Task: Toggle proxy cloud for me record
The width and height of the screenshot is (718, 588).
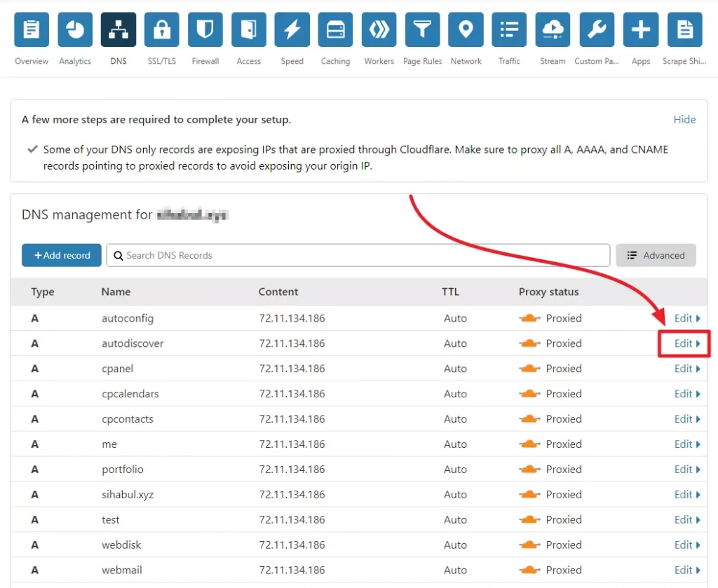Action: coord(530,444)
